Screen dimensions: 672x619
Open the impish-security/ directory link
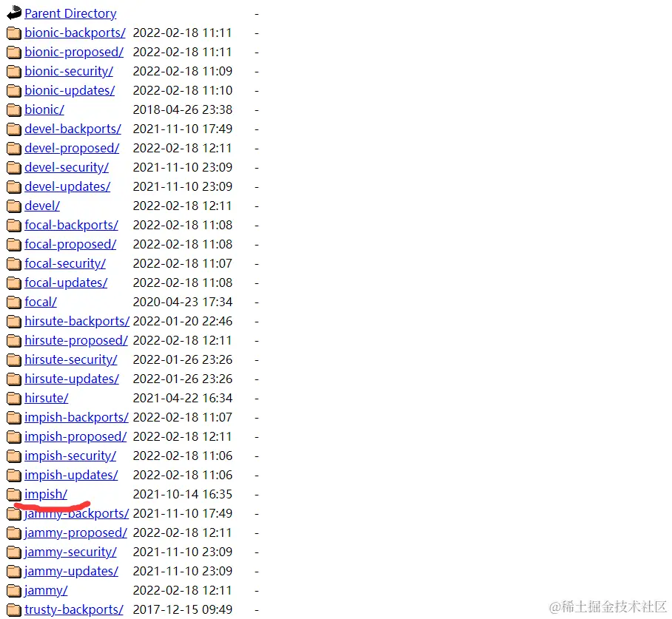coord(70,456)
